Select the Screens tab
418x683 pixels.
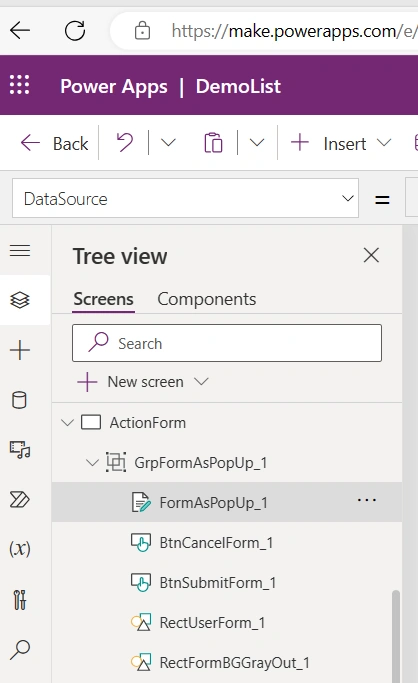[104, 299]
